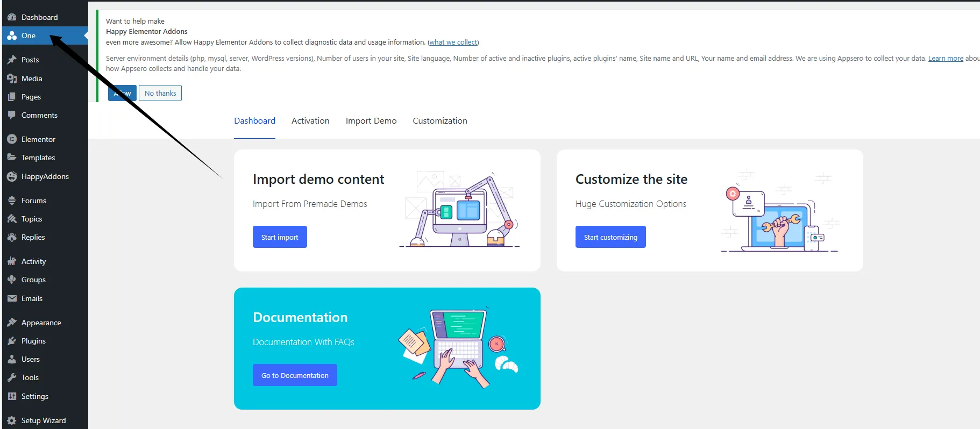Click the Posts pushpin icon
Image resolution: width=980 pixels, height=429 pixels.
[x=12, y=60]
